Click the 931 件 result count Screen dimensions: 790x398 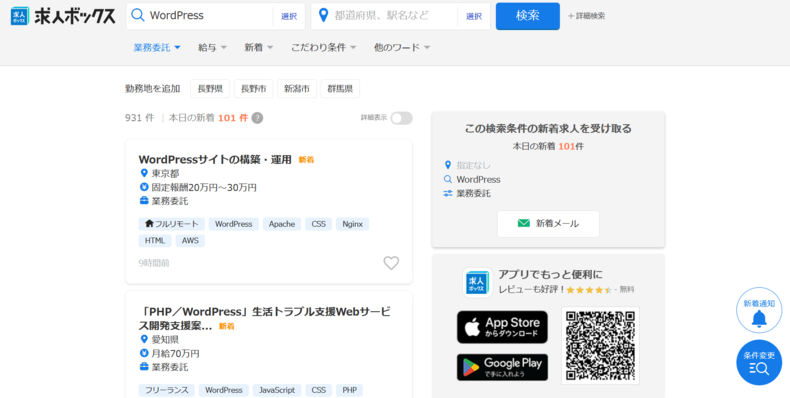point(140,118)
